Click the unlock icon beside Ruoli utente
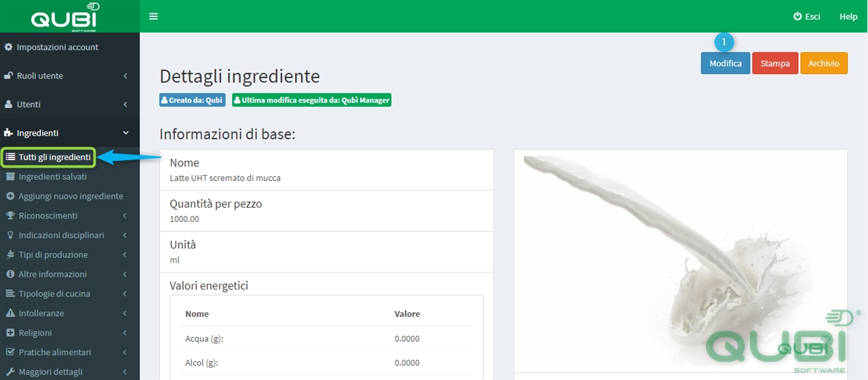This screenshot has width=868, height=380. coord(9,75)
